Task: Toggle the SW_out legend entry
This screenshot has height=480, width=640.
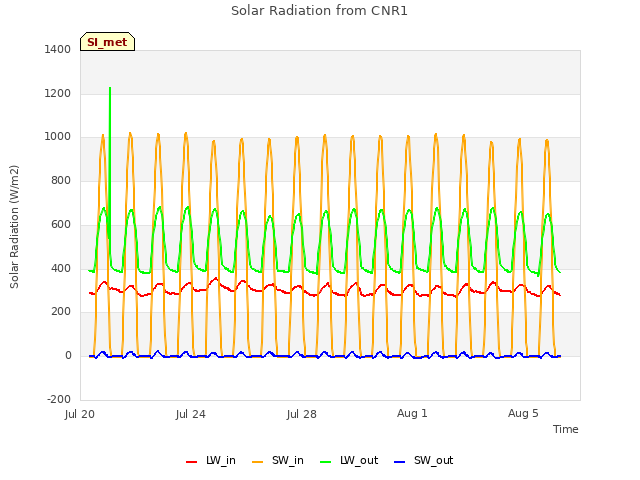Action: (x=424, y=460)
